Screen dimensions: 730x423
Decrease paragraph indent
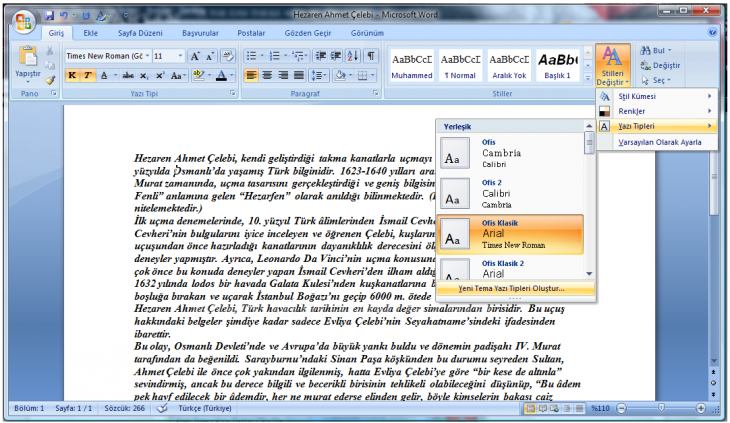(320, 56)
